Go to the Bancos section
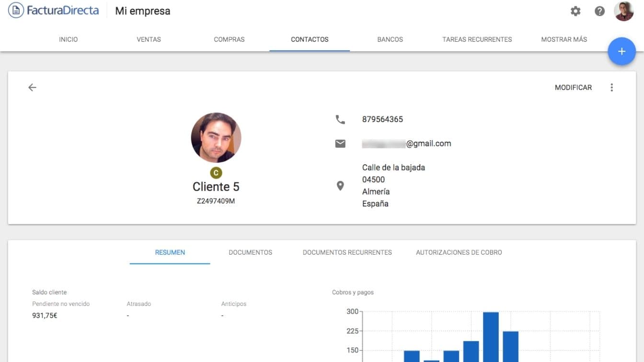The width and height of the screenshot is (644, 362). pos(390,39)
